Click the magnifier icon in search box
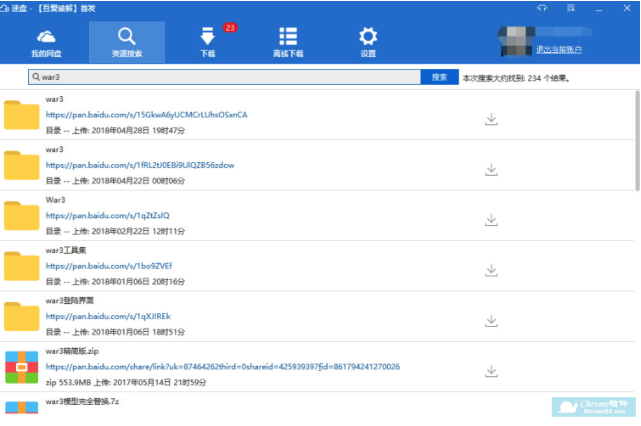This screenshot has width=641, height=426. [36, 77]
